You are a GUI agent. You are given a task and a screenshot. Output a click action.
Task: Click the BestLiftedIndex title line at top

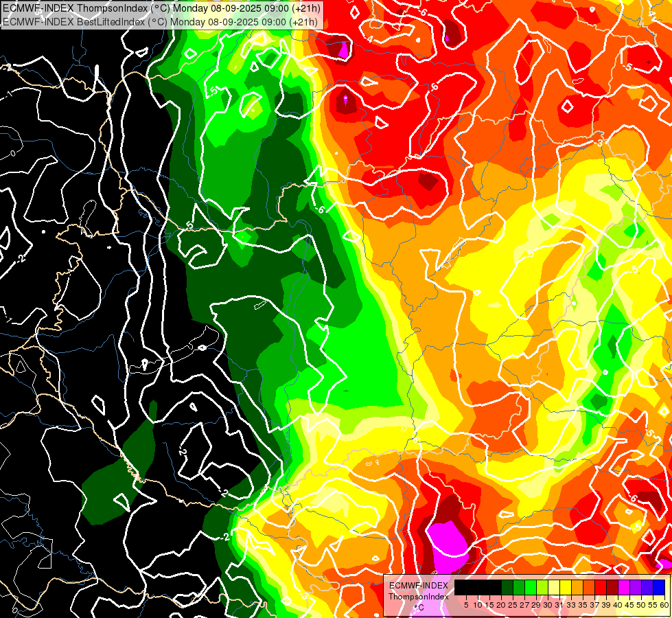point(160,22)
